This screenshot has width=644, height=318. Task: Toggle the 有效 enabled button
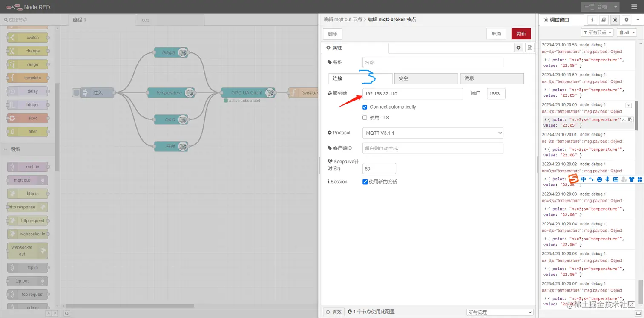pos(333,312)
